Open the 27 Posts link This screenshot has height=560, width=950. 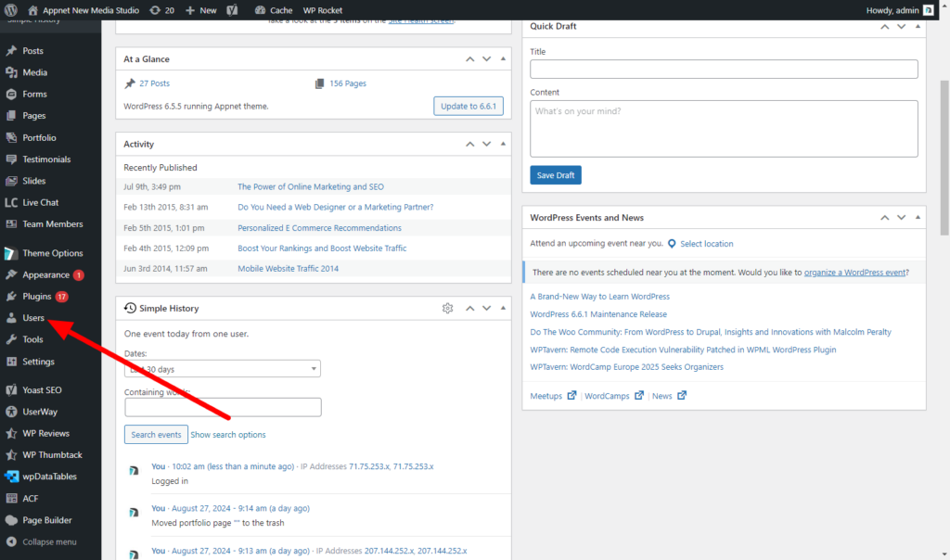(155, 83)
